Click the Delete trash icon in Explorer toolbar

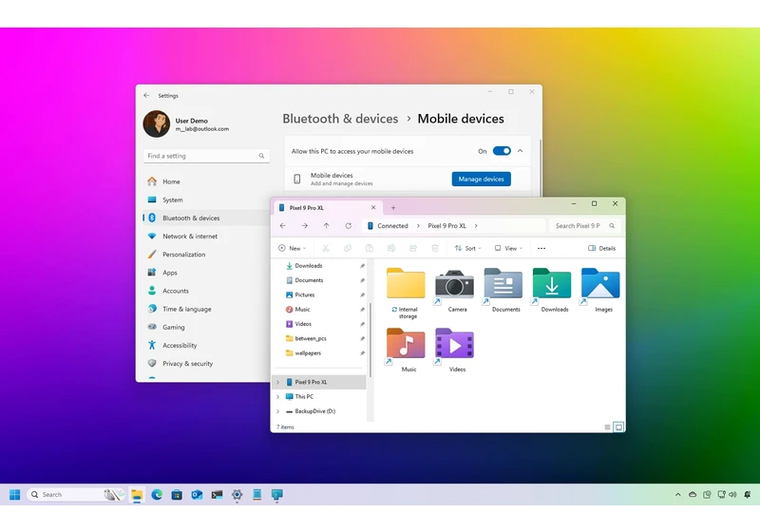pos(435,248)
